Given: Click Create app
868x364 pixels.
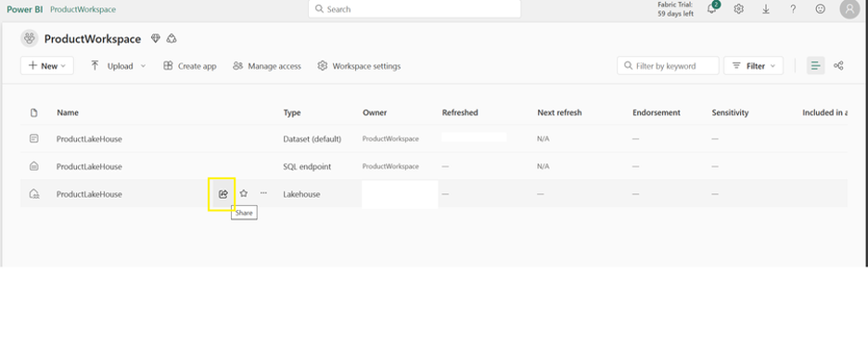Looking at the screenshot, I should click(x=190, y=65).
